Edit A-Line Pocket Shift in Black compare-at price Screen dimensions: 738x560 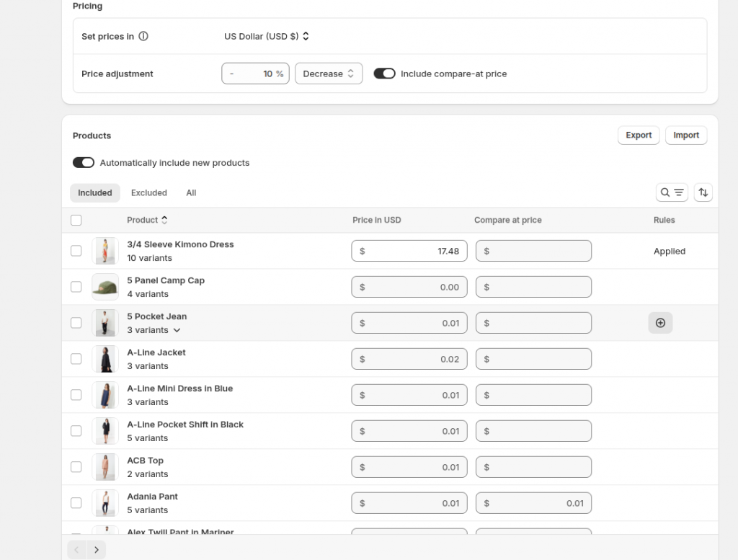[533, 431]
